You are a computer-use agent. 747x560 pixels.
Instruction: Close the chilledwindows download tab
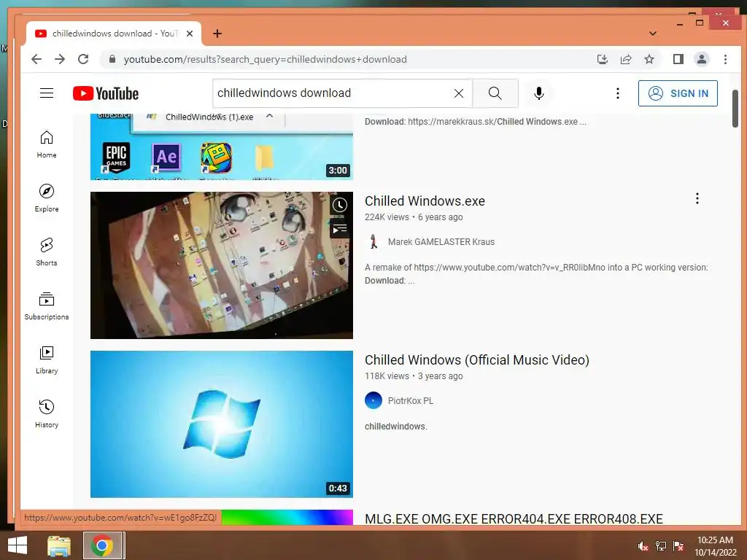[190, 34]
